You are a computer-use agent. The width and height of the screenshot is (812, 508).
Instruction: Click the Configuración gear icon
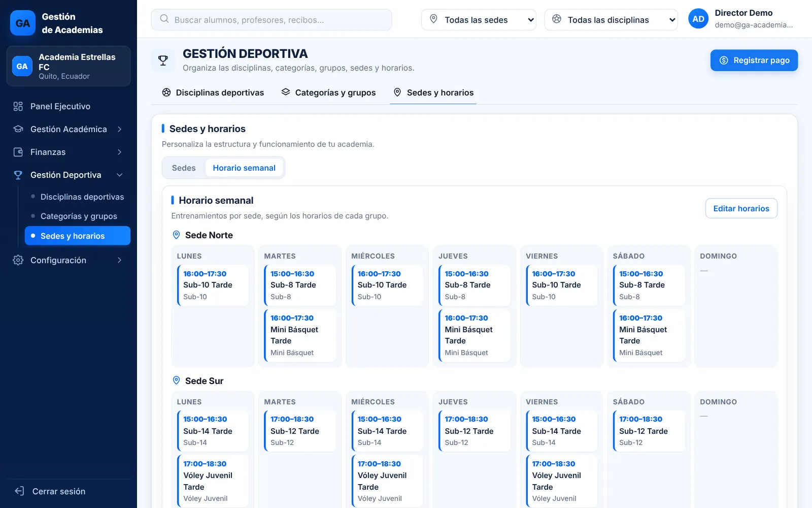[x=18, y=260]
